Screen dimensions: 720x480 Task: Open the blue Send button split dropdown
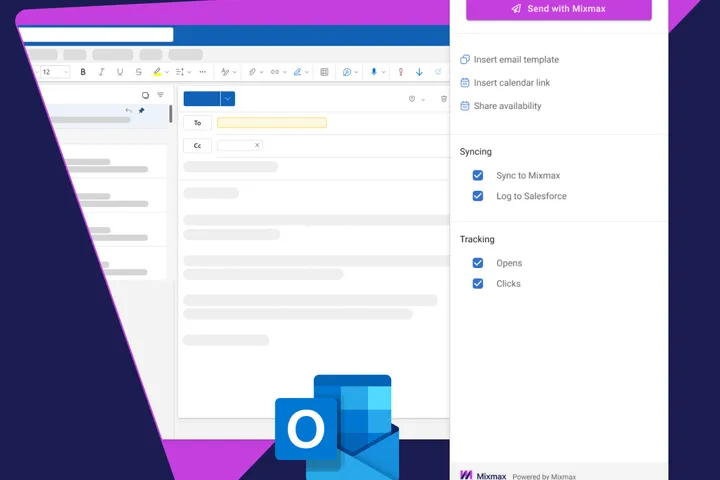tap(228, 99)
